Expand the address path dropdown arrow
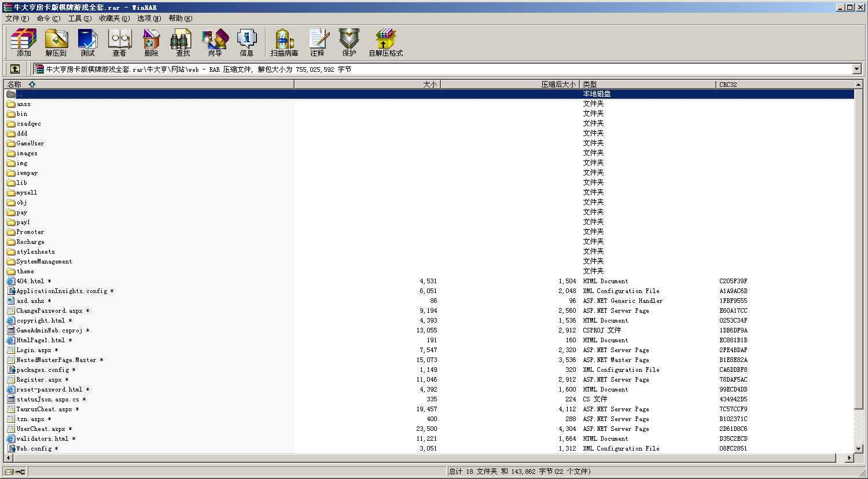This screenshot has width=868, height=479. [x=857, y=70]
